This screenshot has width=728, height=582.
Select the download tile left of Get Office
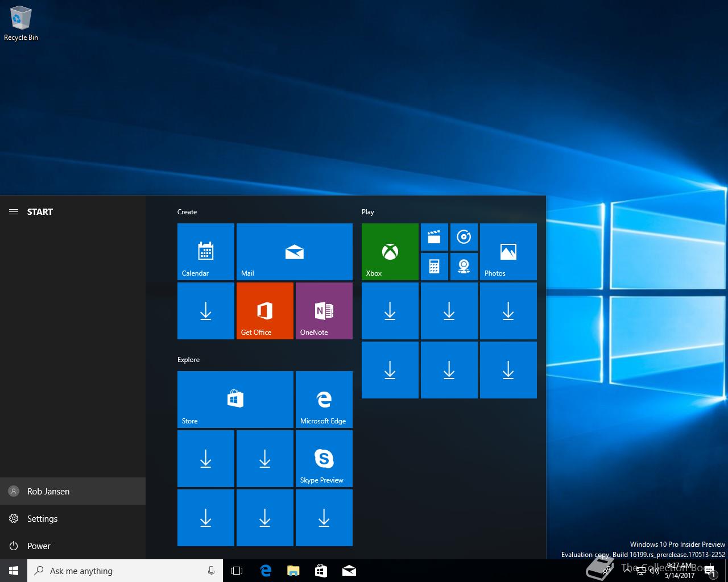pyautogui.click(x=206, y=310)
